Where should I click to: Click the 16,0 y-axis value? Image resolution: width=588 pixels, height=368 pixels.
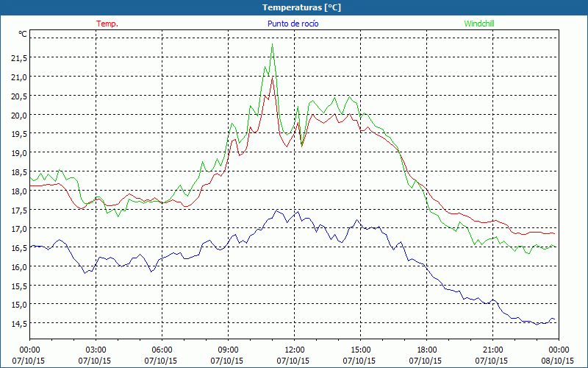coord(19,266)
